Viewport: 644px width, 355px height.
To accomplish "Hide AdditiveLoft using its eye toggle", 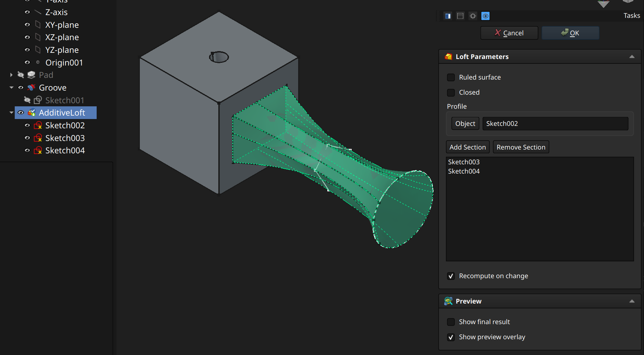I will [21, 113].
